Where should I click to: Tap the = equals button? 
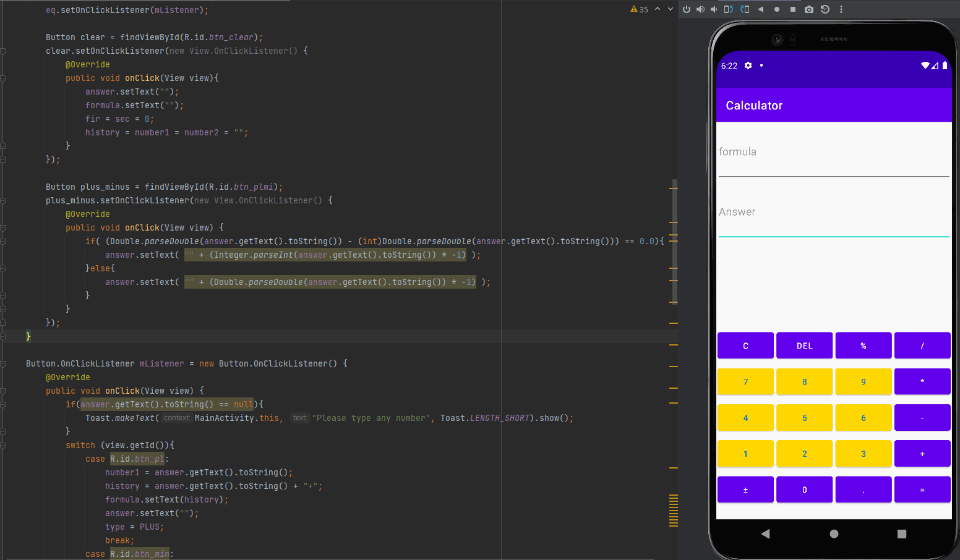coord(922,490)
